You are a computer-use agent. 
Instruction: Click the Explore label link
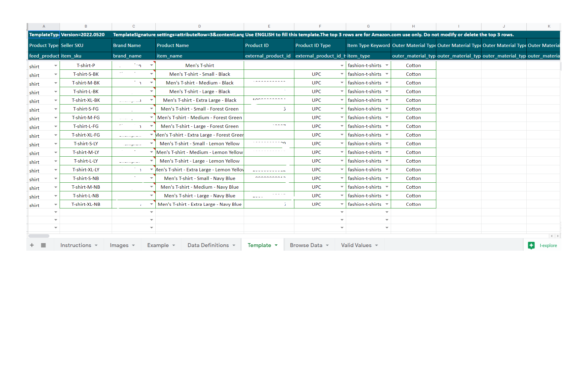pyautogui.click(x=548, y=246)
